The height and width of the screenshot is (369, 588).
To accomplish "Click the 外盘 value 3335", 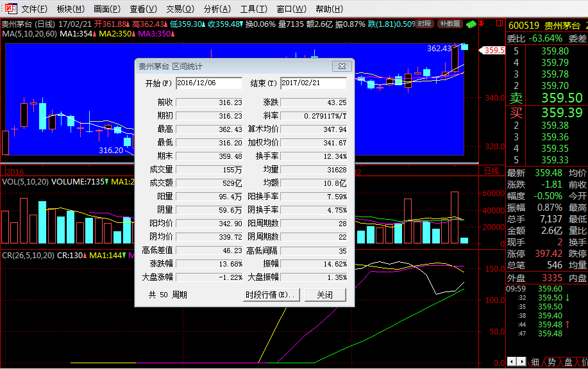I will click(x=552, y=278).
